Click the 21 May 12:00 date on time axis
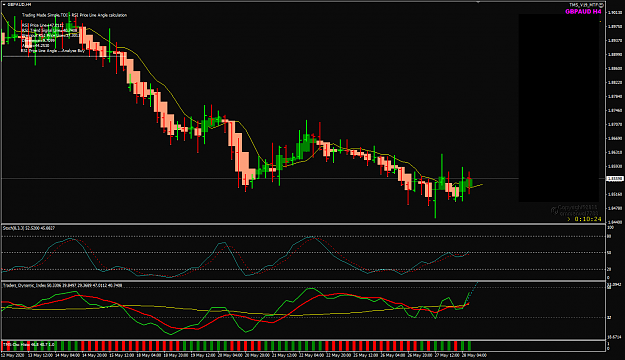Viewport: 625px width, 360px height. coord(285,355)
